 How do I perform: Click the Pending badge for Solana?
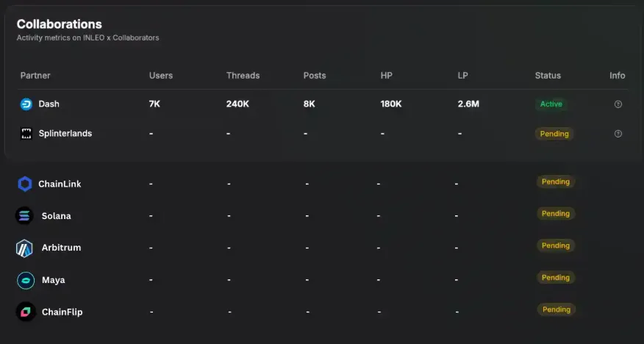click(555, 213)
